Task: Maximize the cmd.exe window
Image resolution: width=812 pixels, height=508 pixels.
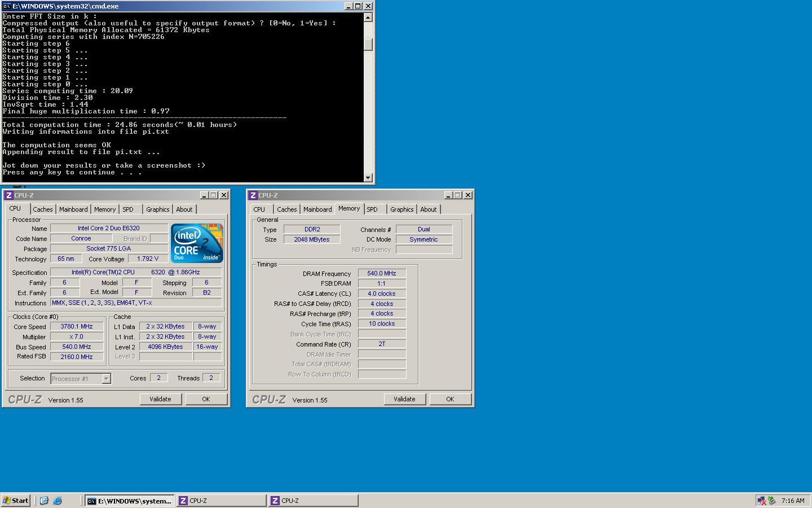Action: (x=358, y=6)
